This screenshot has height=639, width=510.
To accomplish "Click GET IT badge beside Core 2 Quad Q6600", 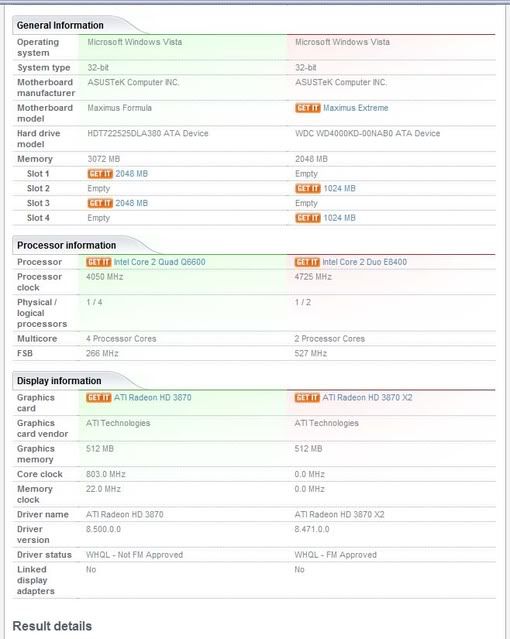I will point(99,262).
